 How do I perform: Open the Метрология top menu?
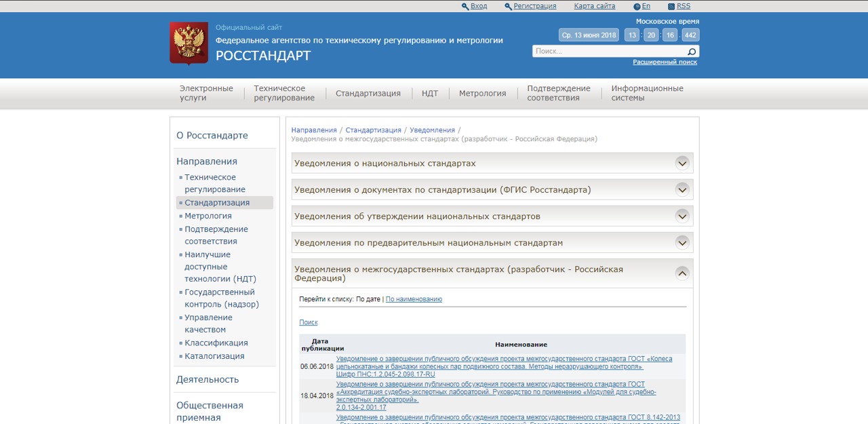(482, 94)
